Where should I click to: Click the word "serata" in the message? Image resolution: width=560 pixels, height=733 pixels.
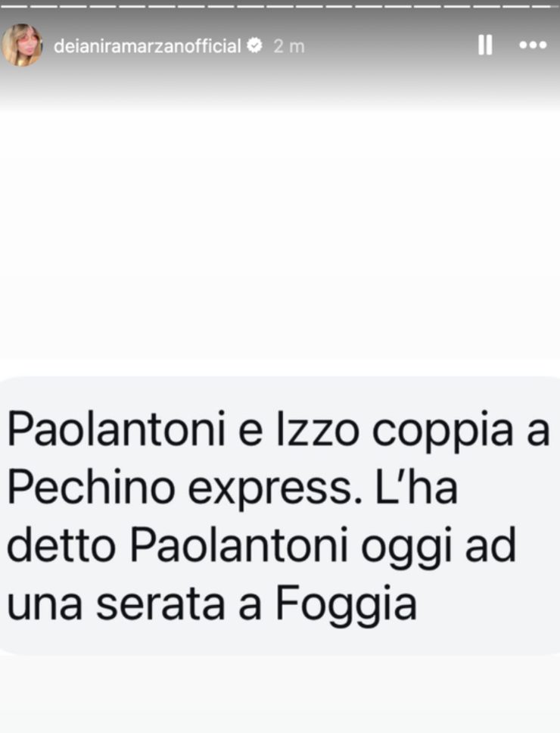click(x=160, y=605)
